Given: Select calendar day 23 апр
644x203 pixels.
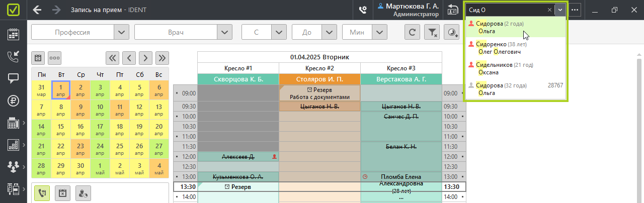Looking at the screenshot, I should click(80, 149).
